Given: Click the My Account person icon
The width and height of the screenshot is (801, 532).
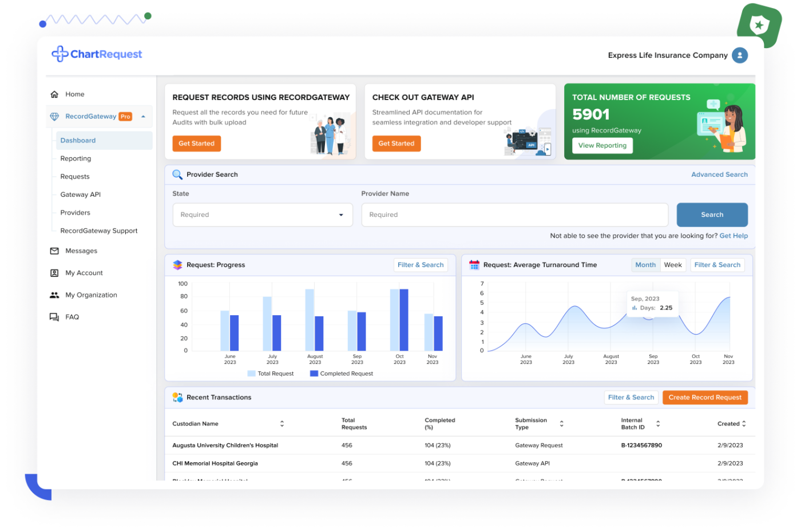Looking at the screenshot, I should coord(54,273).
